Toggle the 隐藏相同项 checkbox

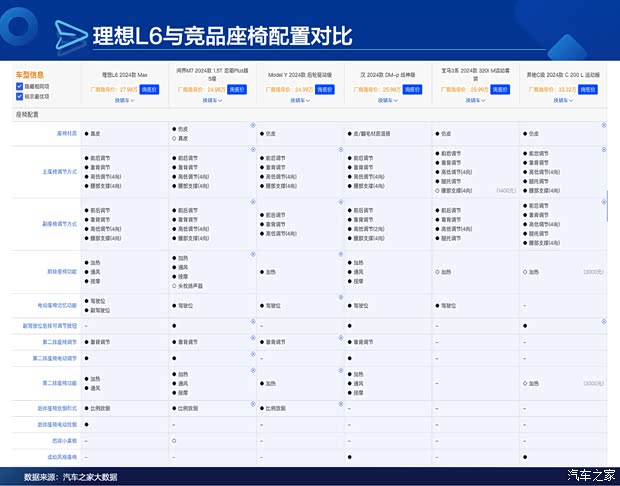20,86
